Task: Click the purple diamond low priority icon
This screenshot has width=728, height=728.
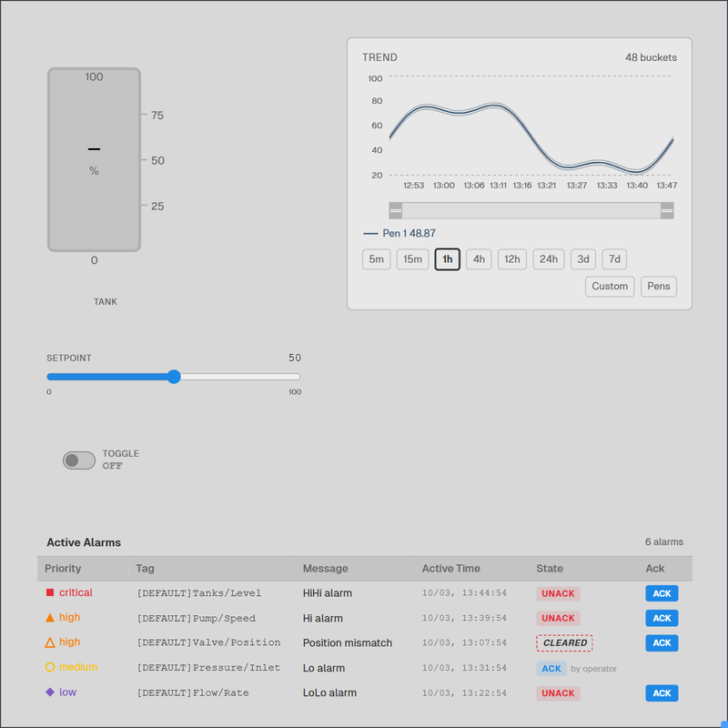Action: click(x=50, y=692)
